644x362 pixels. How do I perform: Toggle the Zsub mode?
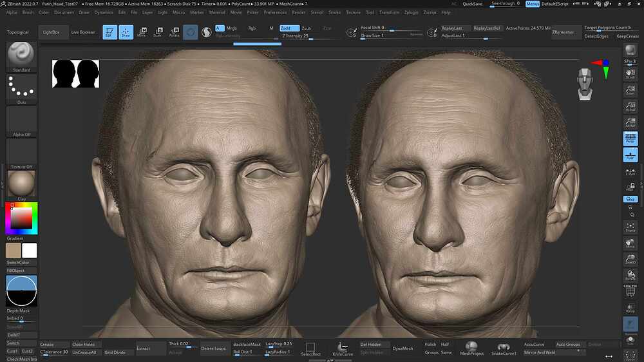coord(307,28)
